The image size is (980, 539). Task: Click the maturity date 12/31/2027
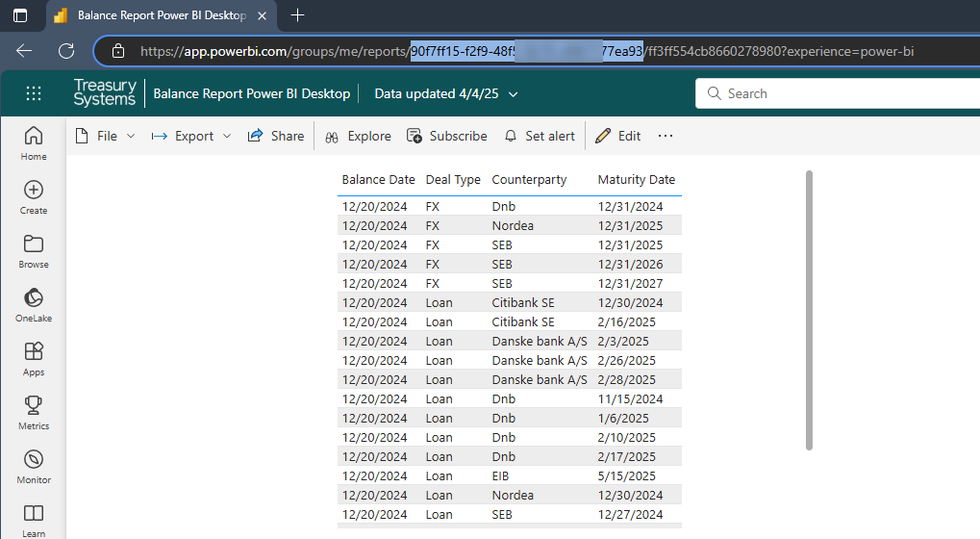click(x=630, y=283)
